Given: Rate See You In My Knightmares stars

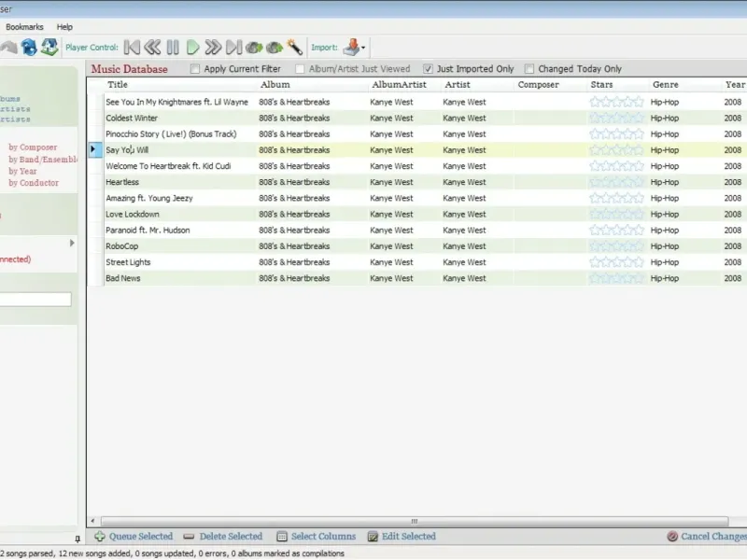Looking at the screenshot, I should tap(616, 102).
